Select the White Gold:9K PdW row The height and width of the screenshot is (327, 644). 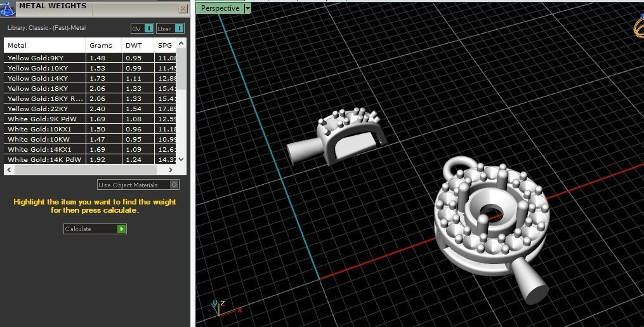click(x=90, y=119)
